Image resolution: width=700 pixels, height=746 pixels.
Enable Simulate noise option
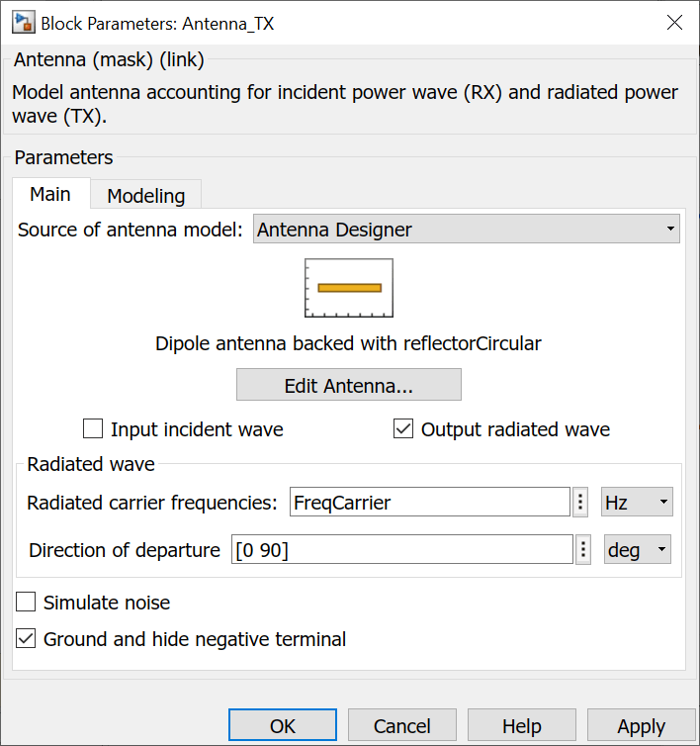pyautogui.click(x=27, y=603)
